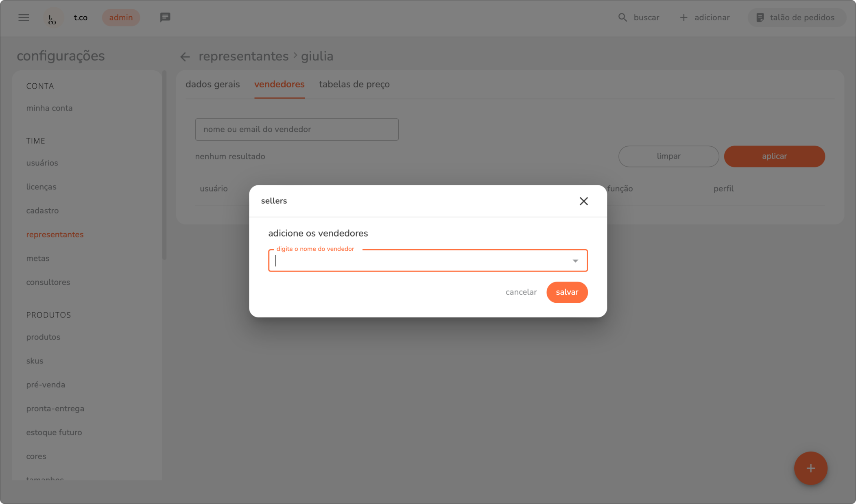Open talão de pedidos button
The width and height of the screenshot is (856, 504).
pyautogui.click(x=796, y=17)
